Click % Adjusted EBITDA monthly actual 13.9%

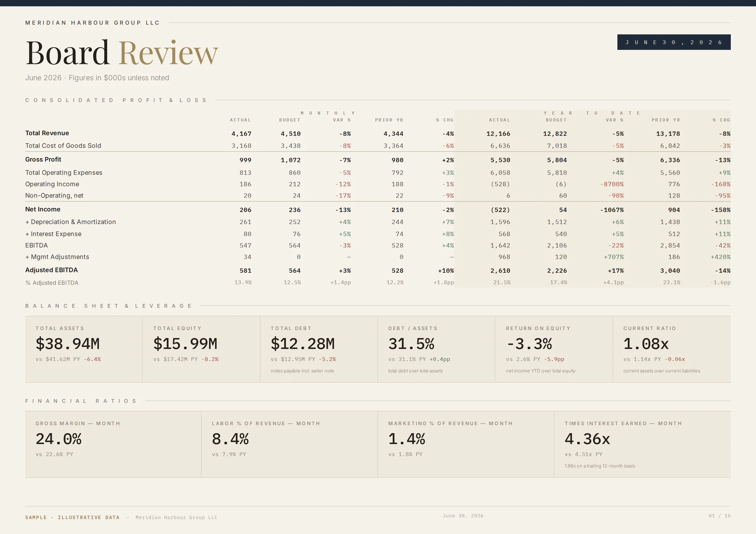pyautogui.click(x=243, y=283)
